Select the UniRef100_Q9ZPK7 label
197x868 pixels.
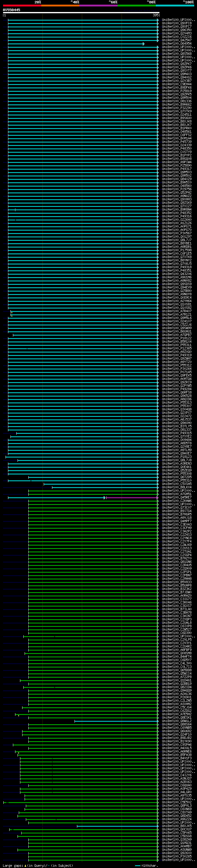(177, 64)
